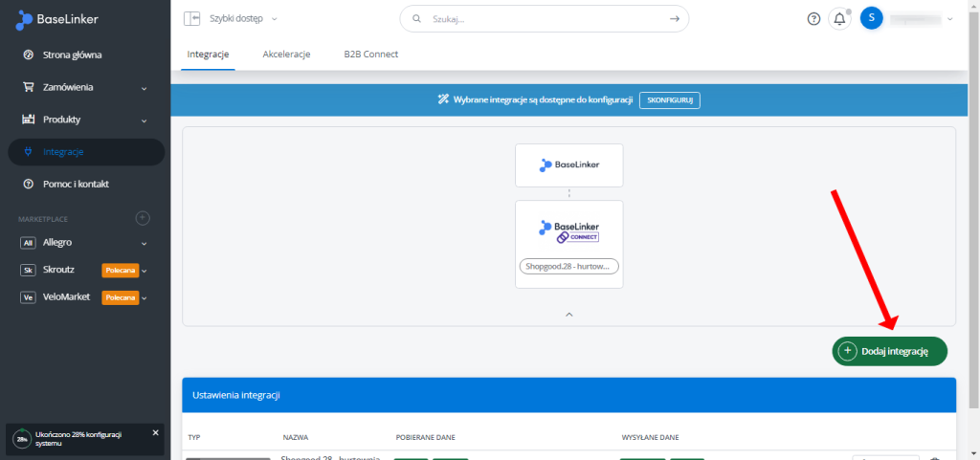This screenshot has height=460, width=980.
Task: Click 'Ukończono 28% konfiguracji systemu' text
Action: (x=78, y=438)
